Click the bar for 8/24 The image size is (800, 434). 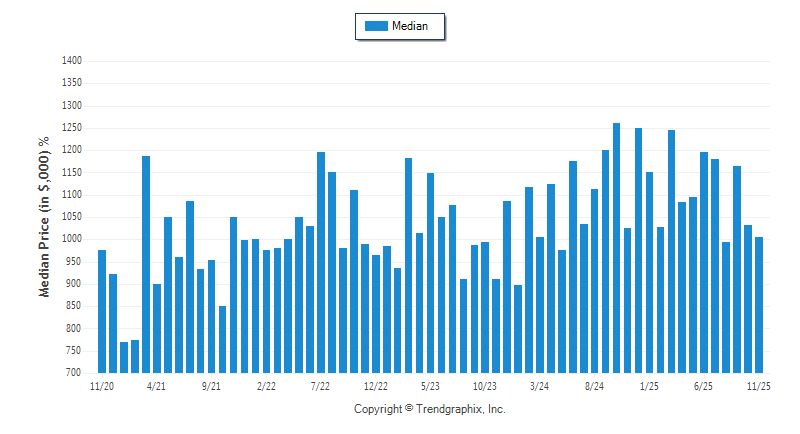[595, 281]
